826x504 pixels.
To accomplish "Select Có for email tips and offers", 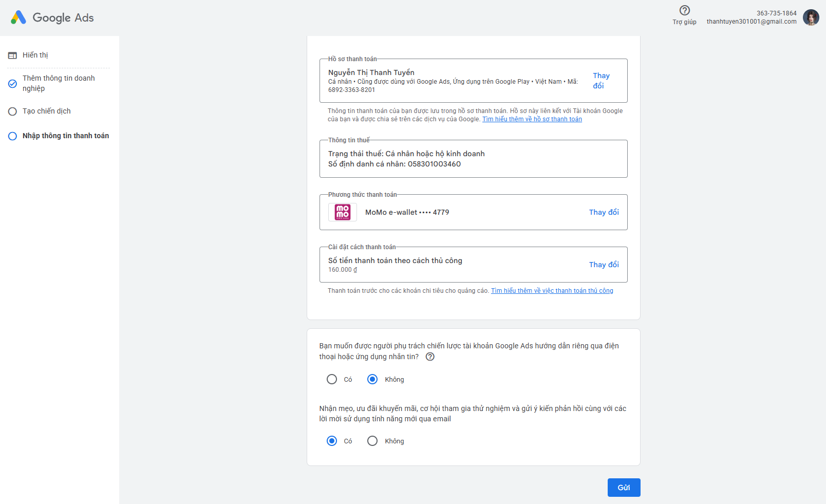I will [x=332, y=441].
